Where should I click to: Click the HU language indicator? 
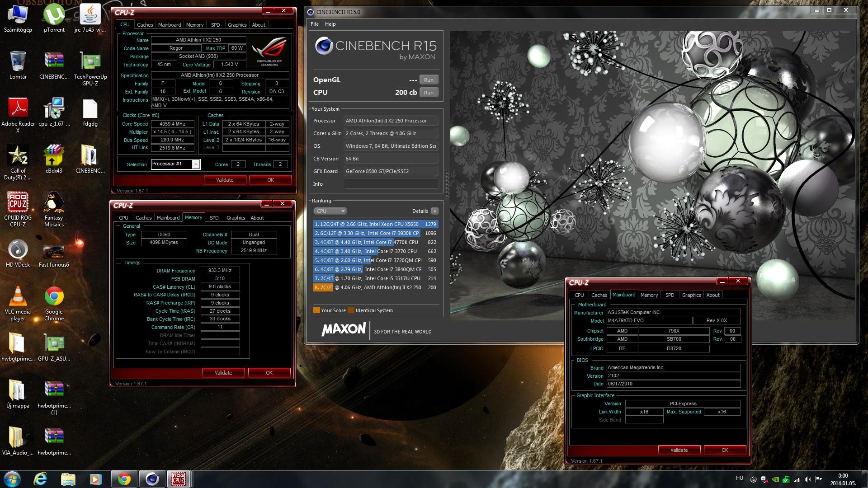739,478
